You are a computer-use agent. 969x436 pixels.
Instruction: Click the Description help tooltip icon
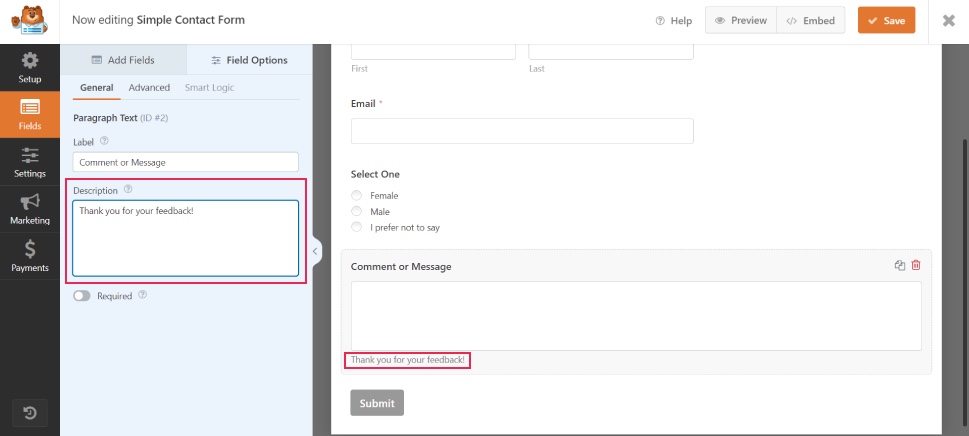(128, 189)
